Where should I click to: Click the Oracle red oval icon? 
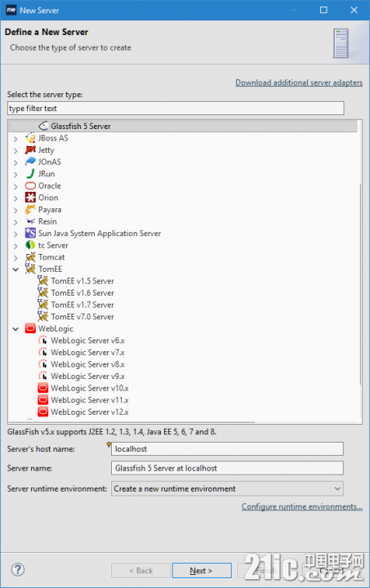coord(30,185)
